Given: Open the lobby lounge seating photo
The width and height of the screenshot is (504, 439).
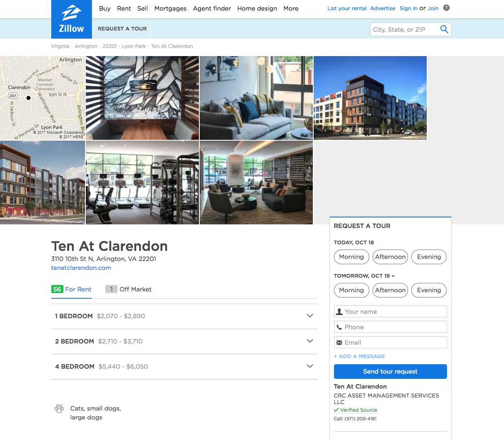Looking at the screenshot, I should (256, 183).
